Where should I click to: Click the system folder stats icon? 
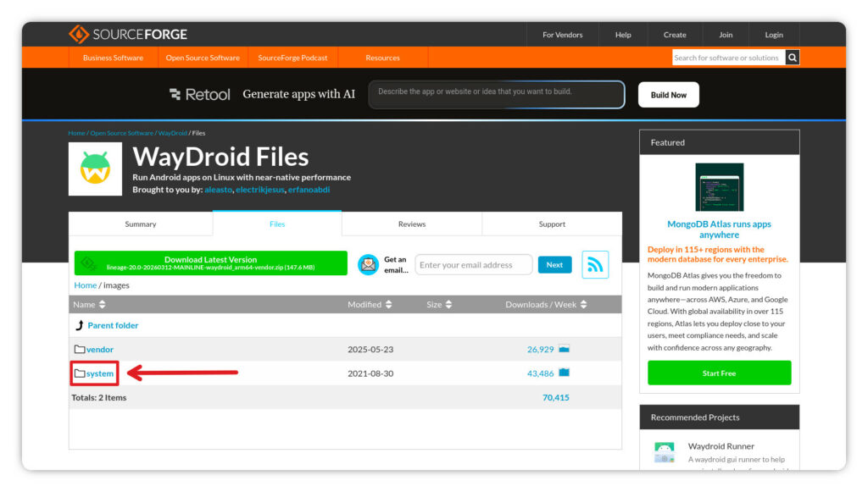point(565,373)
